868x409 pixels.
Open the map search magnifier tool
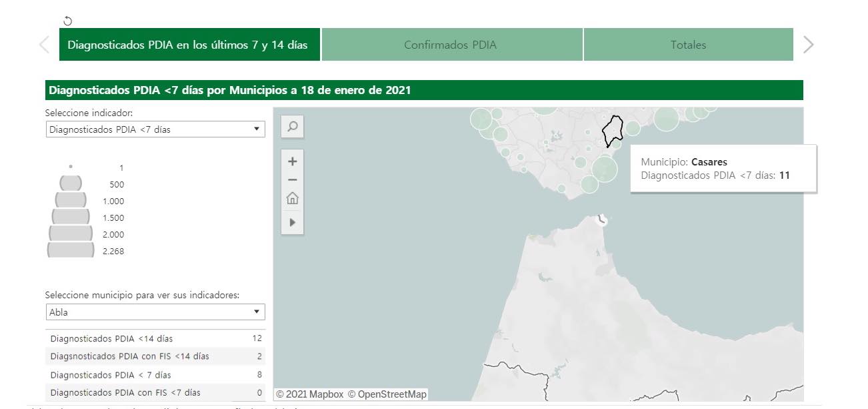292,126
